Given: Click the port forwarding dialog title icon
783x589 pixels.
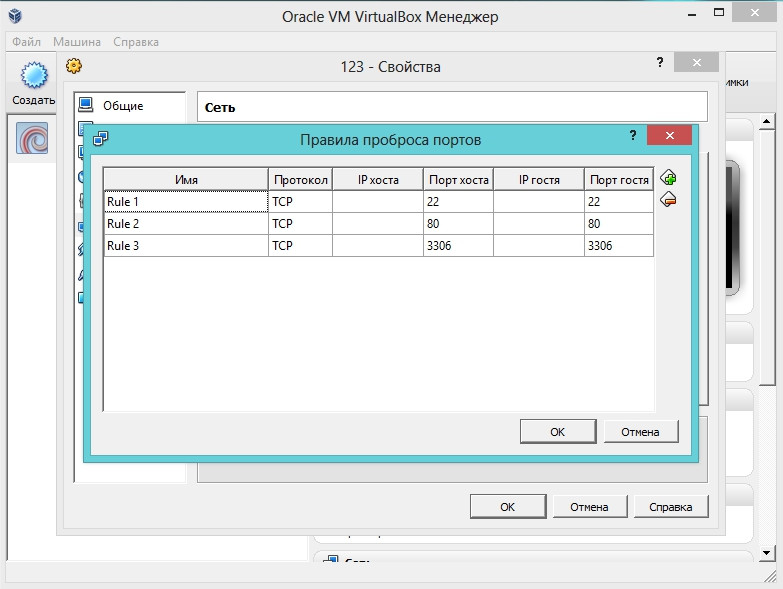Looking at the screenshot, I should [x=100, y=138].
